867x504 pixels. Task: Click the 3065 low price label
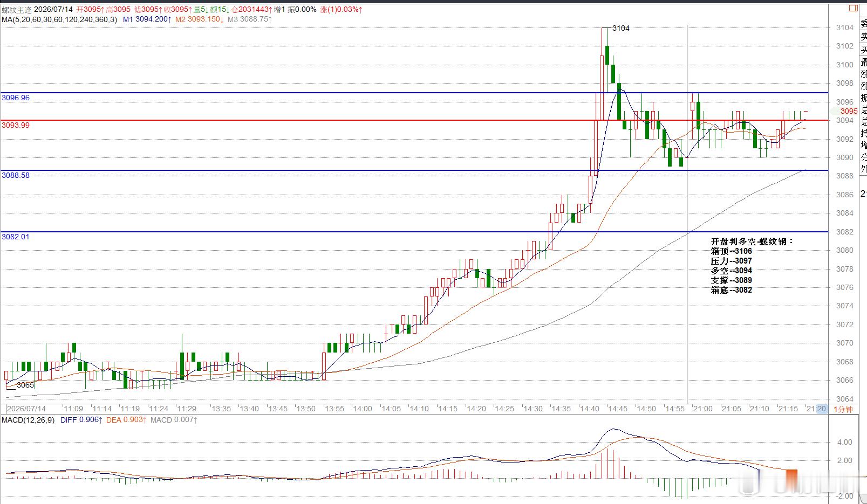tap(25, 385)
